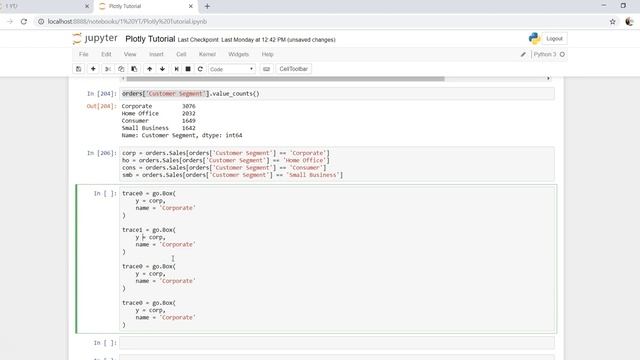This screenshot has height=360, width=640.
Task: Reload the page in the browser
Action: pos(24,22)
